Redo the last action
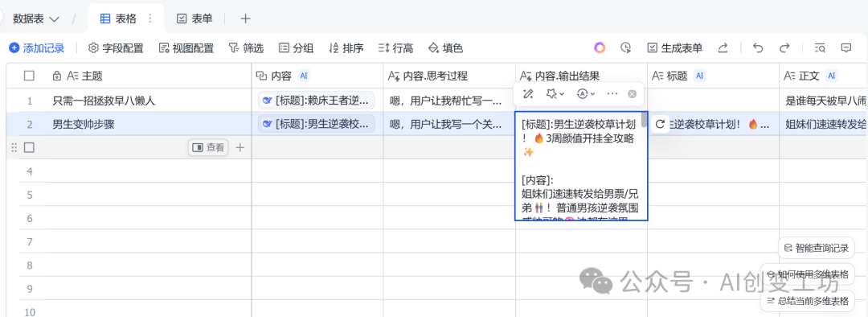Screen dimensions: 868x317 784,47
